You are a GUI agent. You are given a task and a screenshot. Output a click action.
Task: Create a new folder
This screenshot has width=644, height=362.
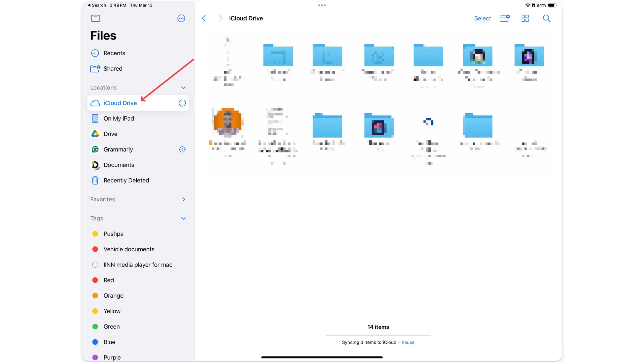pyautogui.click(x=504, y=18)
